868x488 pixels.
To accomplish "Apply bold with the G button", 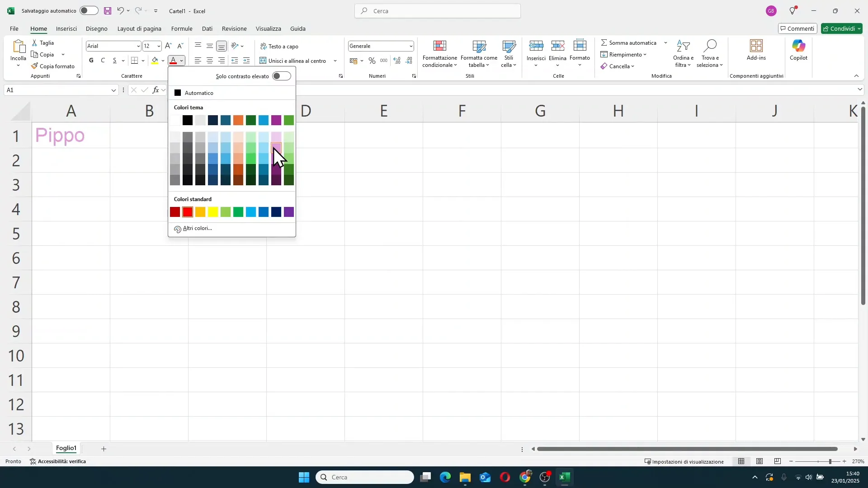I will click(x=91, y=61).
